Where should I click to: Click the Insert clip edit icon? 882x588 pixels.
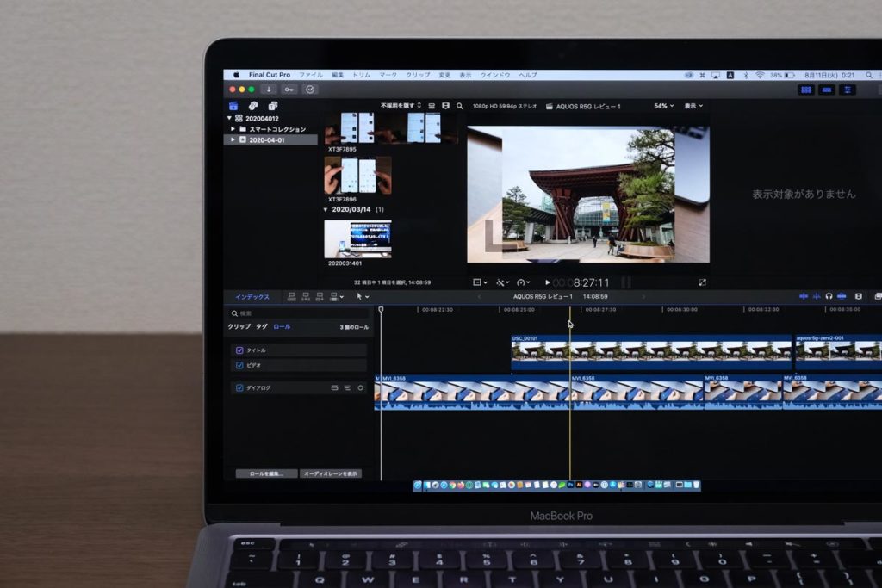coord(306,296)
